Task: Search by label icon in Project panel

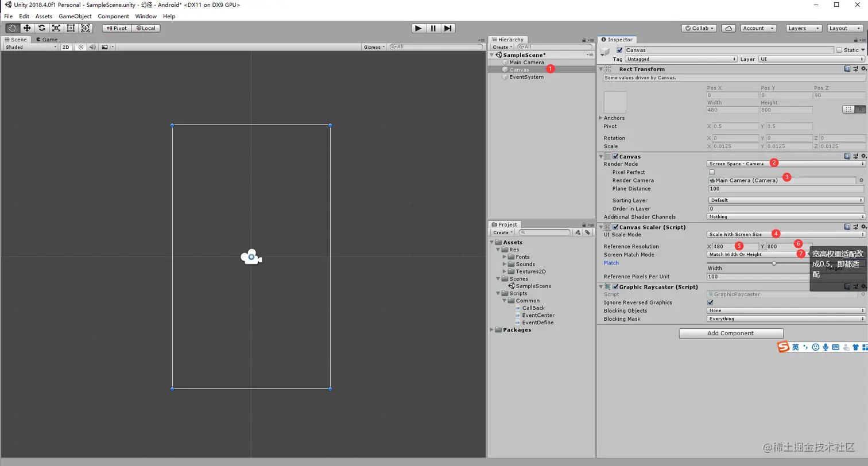Action: click(588, 232)
